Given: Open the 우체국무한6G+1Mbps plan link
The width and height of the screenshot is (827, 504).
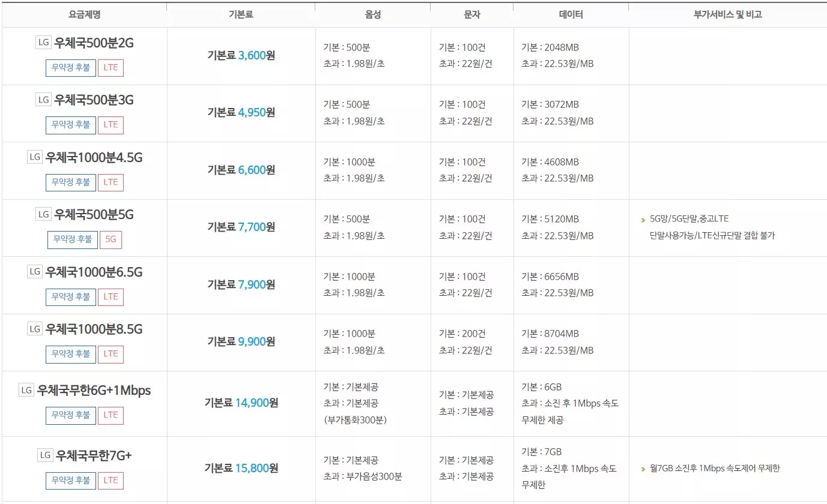Looking at the screenshot, I should tap(94, 391).
